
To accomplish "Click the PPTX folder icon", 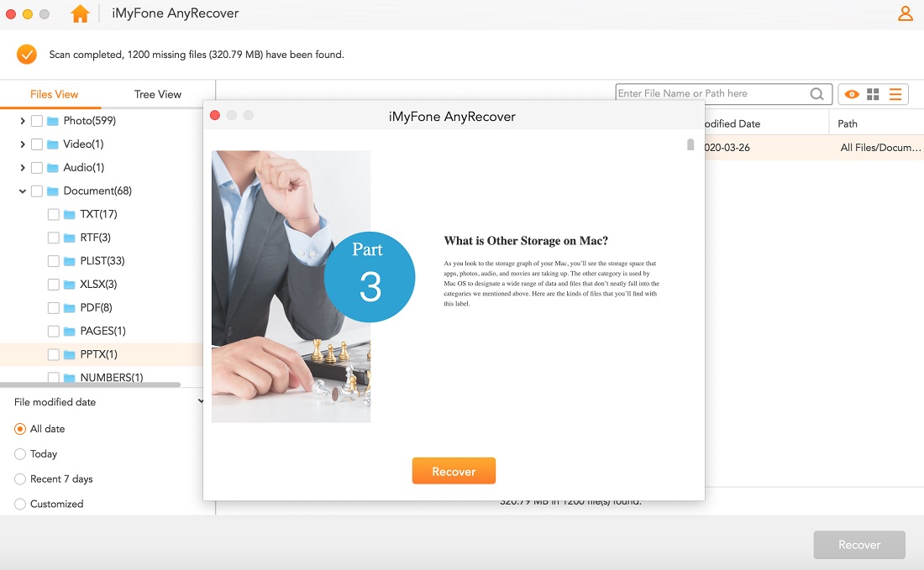I will [x=70, y=354].
